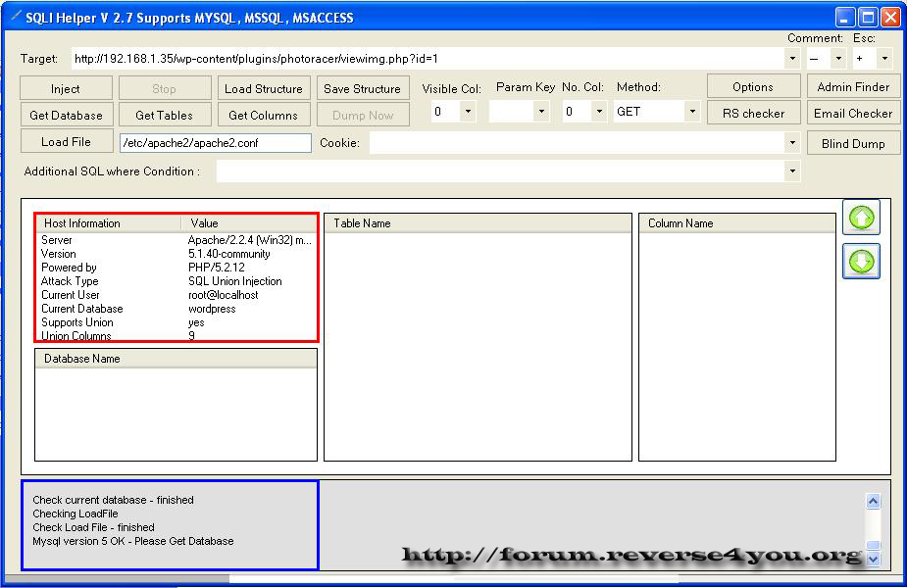Viewport: 907px width, 588px height.
Task: Select the Version row
Action: click(176, 254)
